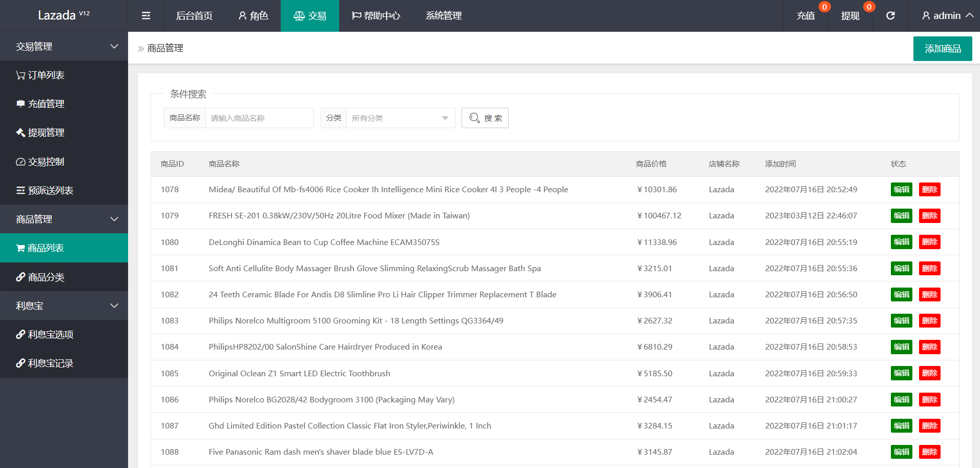Delete product 1088 Panasonic shaver blade
The height and width of the screenshot is (468, 980).
(930, 452)
